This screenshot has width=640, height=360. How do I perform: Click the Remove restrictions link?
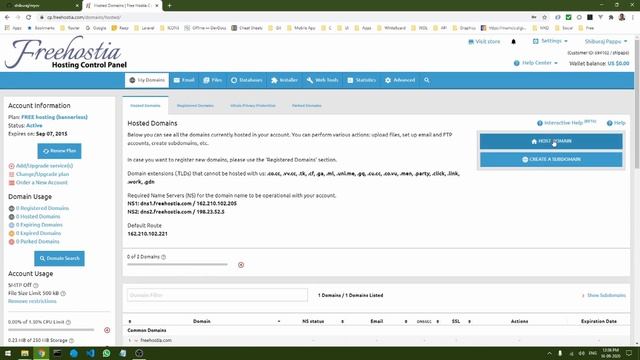32,301
